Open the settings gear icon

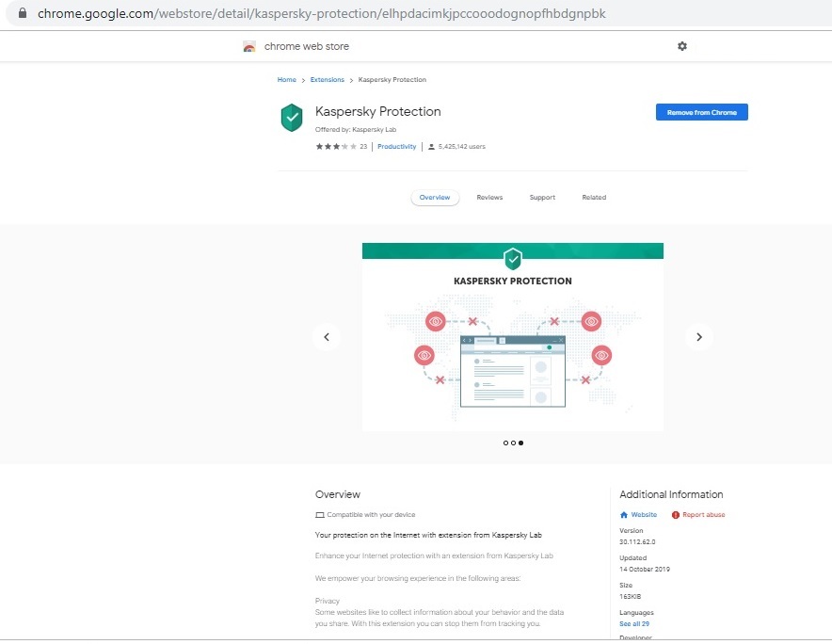681,46
